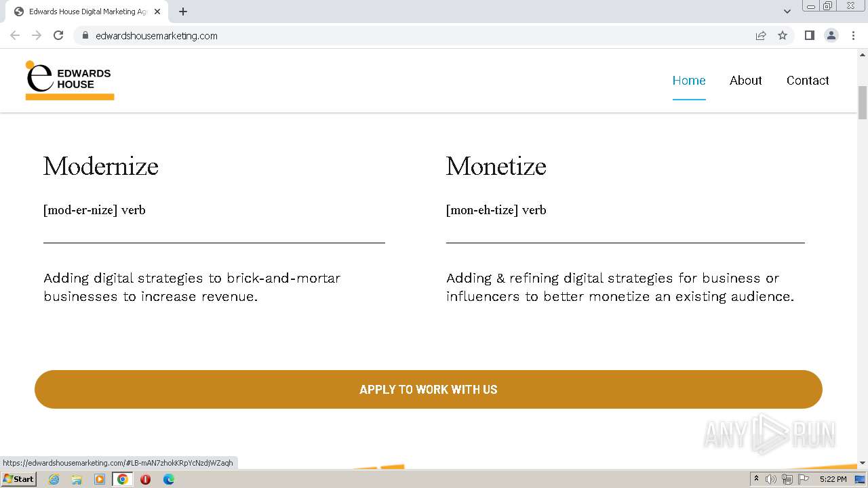The width and height of the screenshot is (868, 488).
Task: Open Opera from the taskbar
Action: coord(145,479)
